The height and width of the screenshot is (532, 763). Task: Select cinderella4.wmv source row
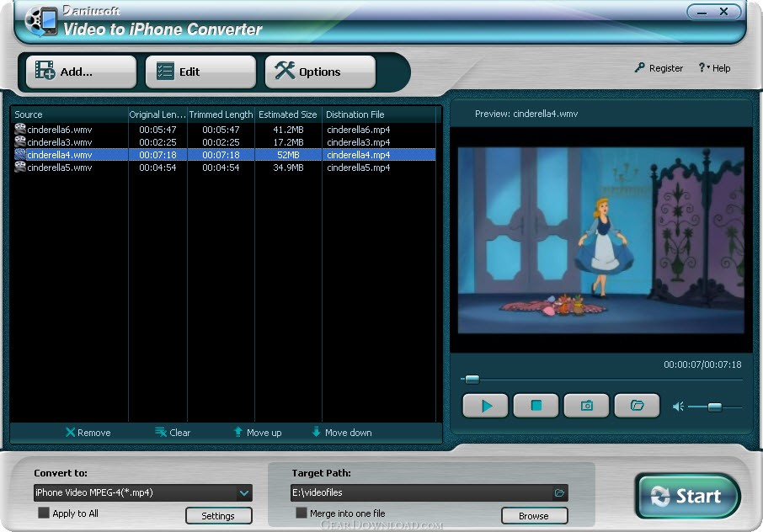tap(224, 155)
